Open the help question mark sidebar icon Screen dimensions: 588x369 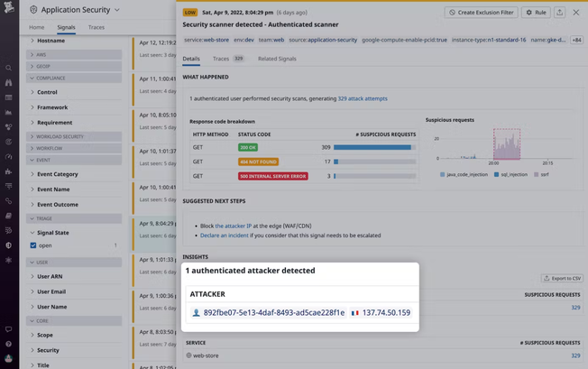pos(8,344)
